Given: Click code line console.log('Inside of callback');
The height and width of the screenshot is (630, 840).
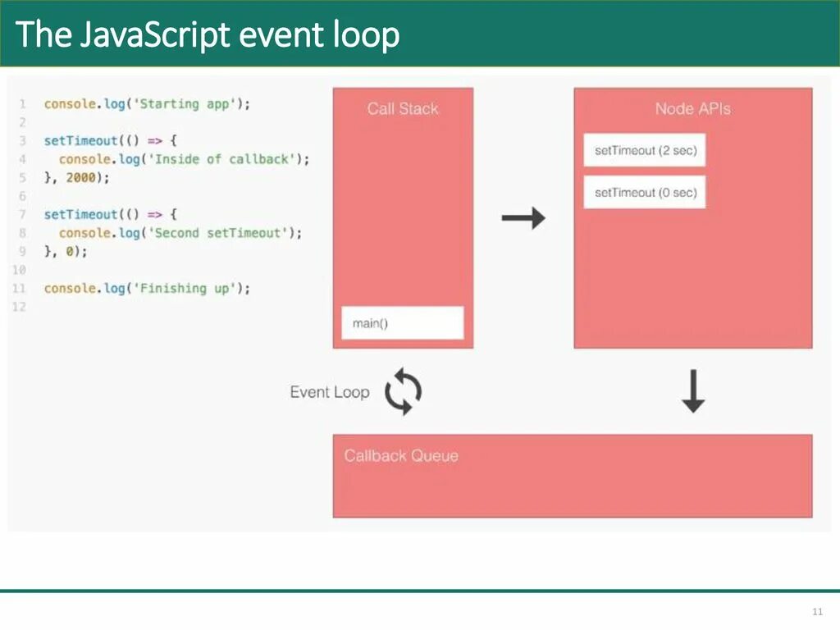Looking at the screenshot, I should (x=185, y=159).
